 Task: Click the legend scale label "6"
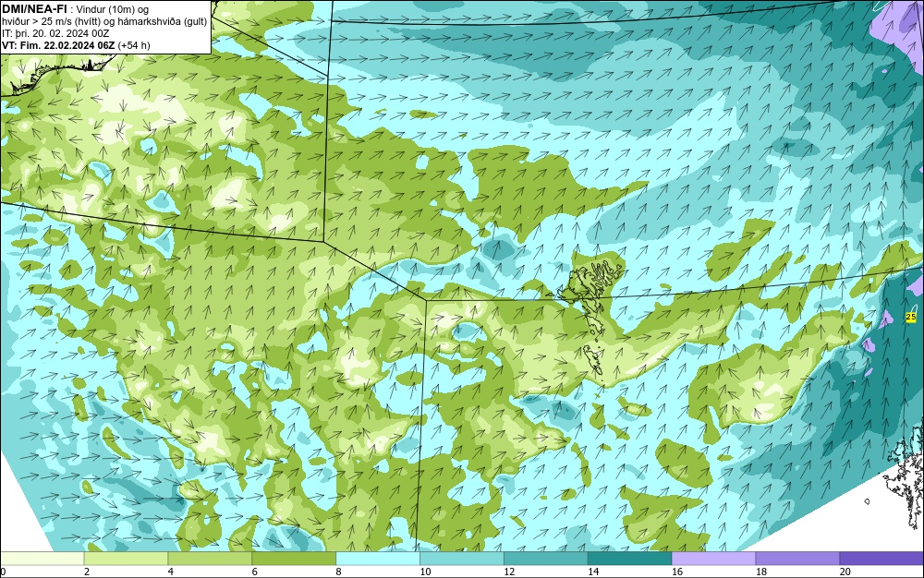pos(255,572)
